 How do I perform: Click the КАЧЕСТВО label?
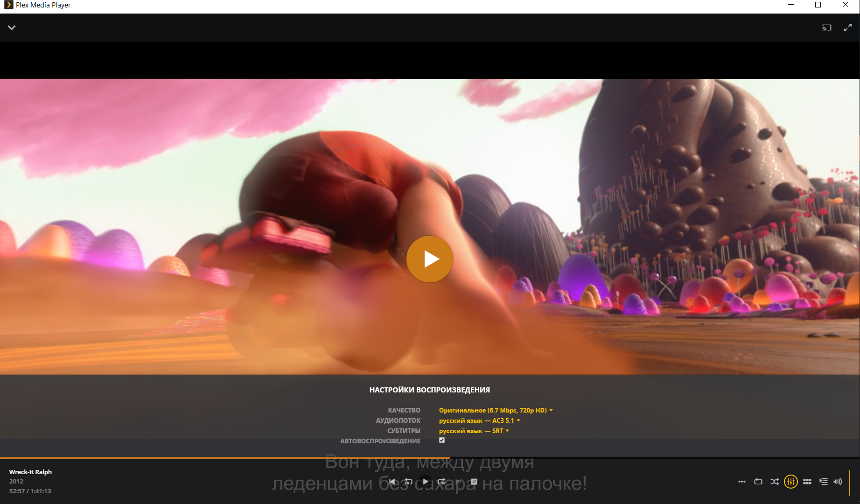(x=404, y=410)
